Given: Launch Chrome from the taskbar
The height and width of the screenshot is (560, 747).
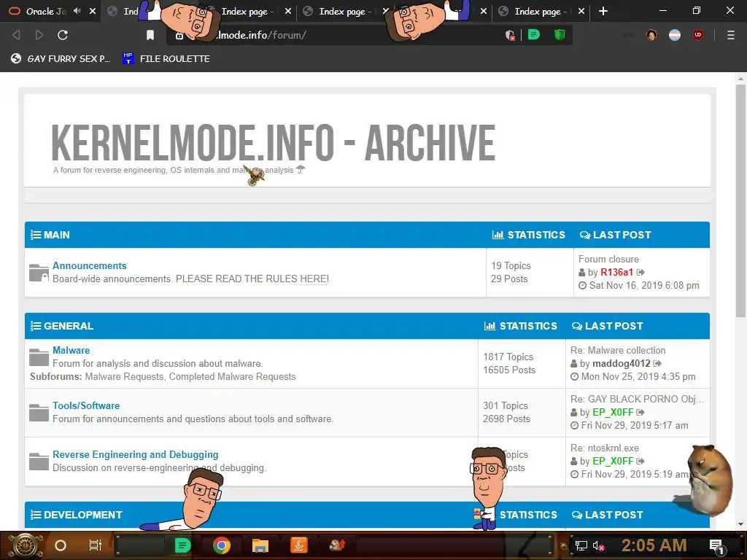Looking at the screenshot, I should (222, 545).
